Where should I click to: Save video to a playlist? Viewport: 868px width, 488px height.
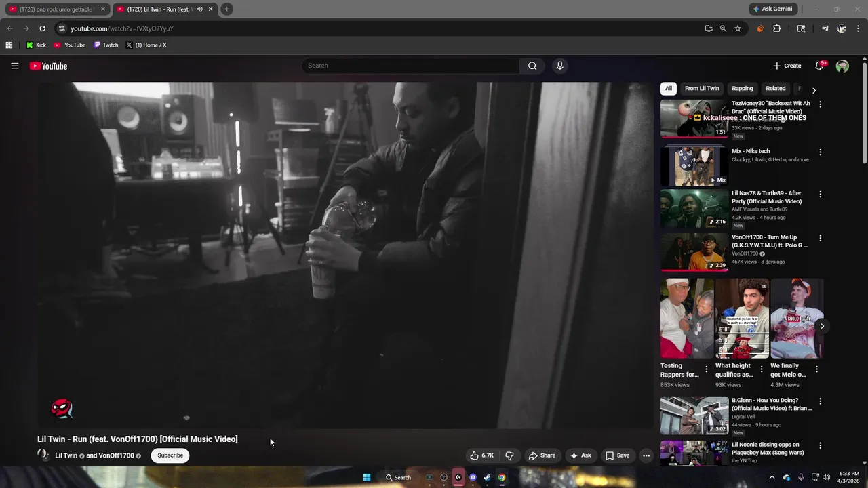(617, 455)
